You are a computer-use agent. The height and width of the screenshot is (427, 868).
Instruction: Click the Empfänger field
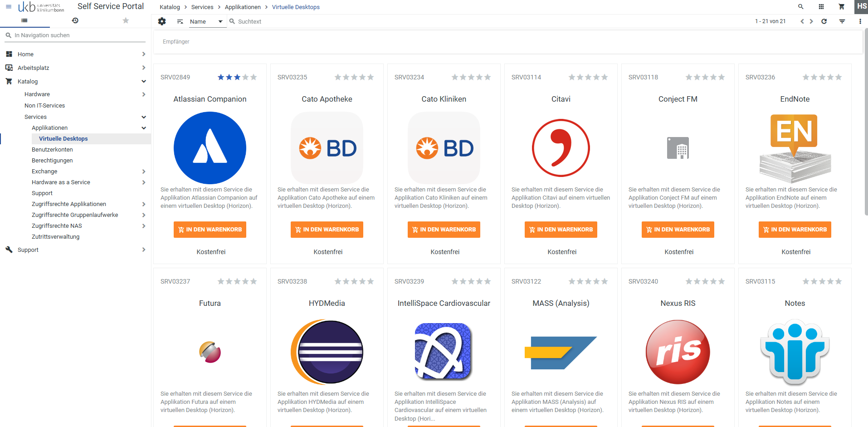[x=508, y=42]
